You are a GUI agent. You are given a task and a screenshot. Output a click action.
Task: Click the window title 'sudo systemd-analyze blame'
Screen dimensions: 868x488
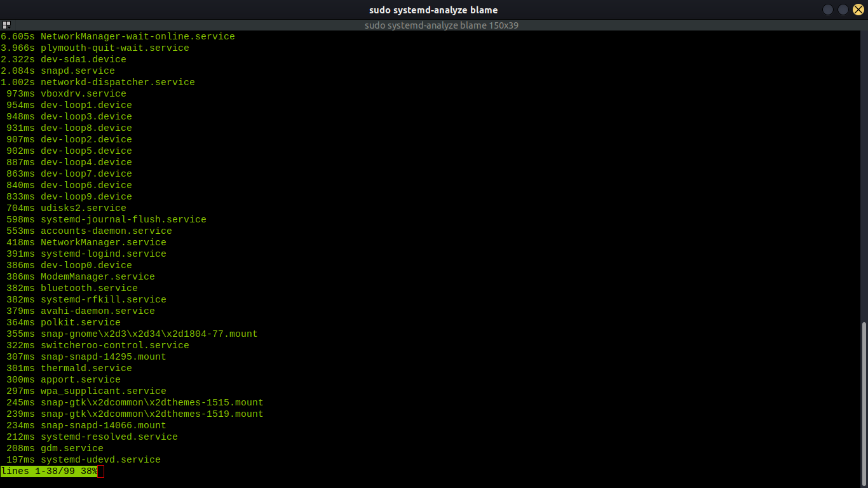tap(433, 10)
